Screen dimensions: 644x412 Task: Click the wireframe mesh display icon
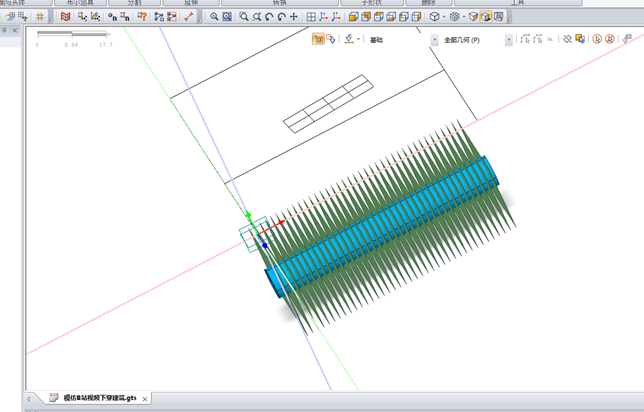pos(454,17)
